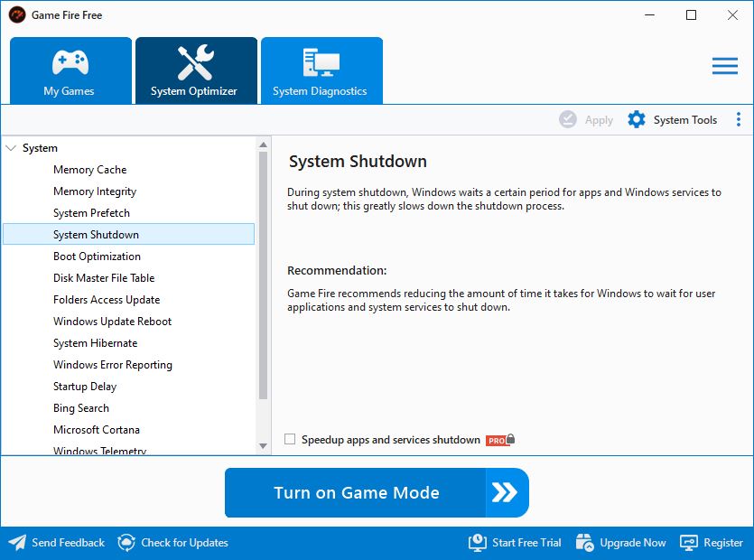Open the Upgrade Now link
Viewport: 754px width, 560px height.
point(633,543)
